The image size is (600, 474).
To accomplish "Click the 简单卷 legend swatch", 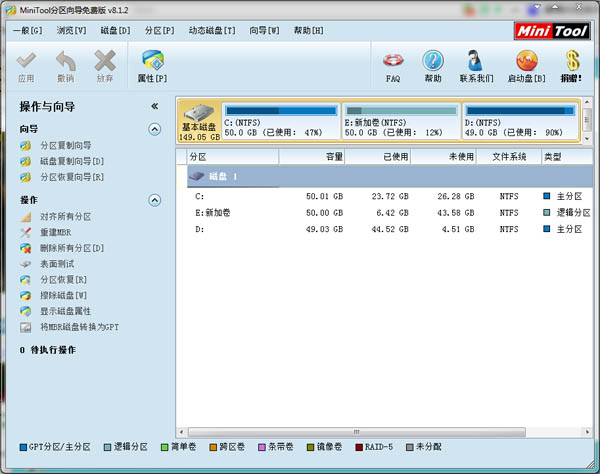I will (165, 447).
